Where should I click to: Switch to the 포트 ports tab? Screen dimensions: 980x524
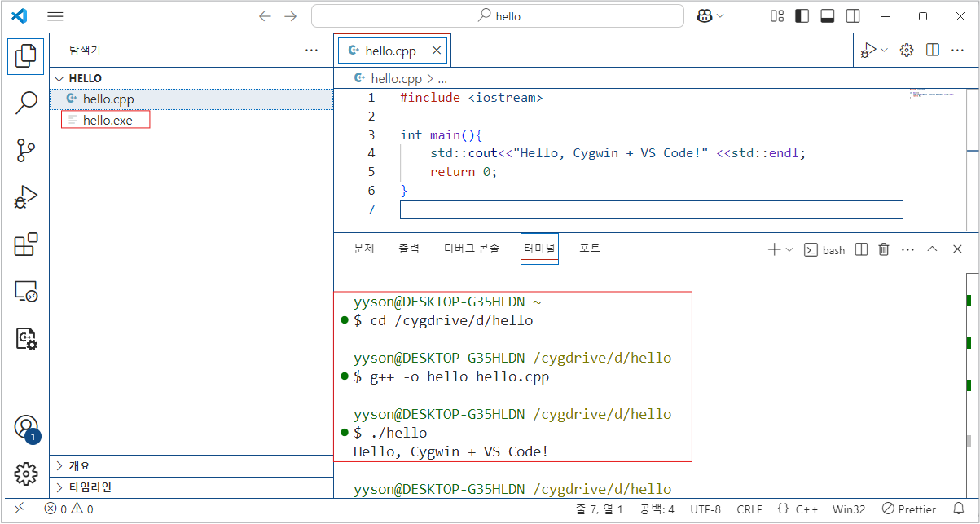tap(590, 249)
